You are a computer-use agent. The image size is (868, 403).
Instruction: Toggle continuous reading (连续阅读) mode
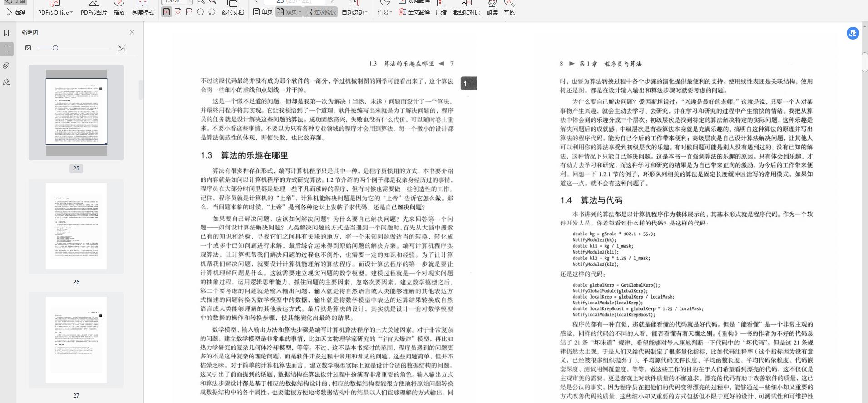321,12
